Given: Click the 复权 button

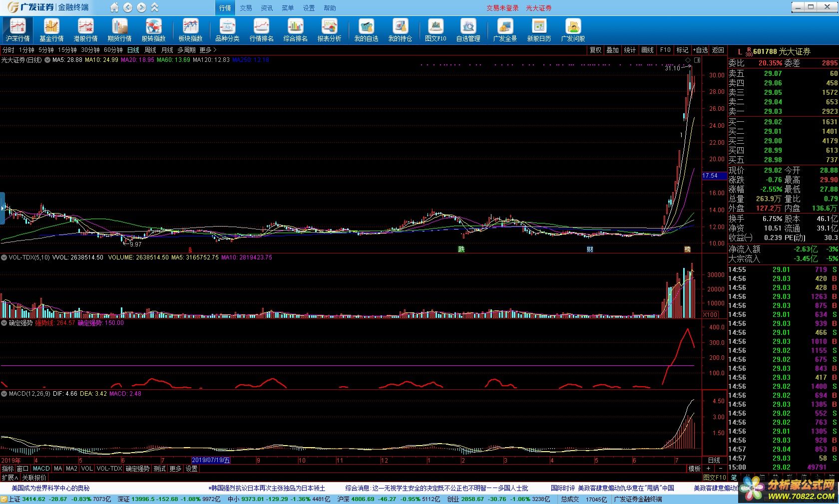Looking at the screenshot, I should coord(595,50).
